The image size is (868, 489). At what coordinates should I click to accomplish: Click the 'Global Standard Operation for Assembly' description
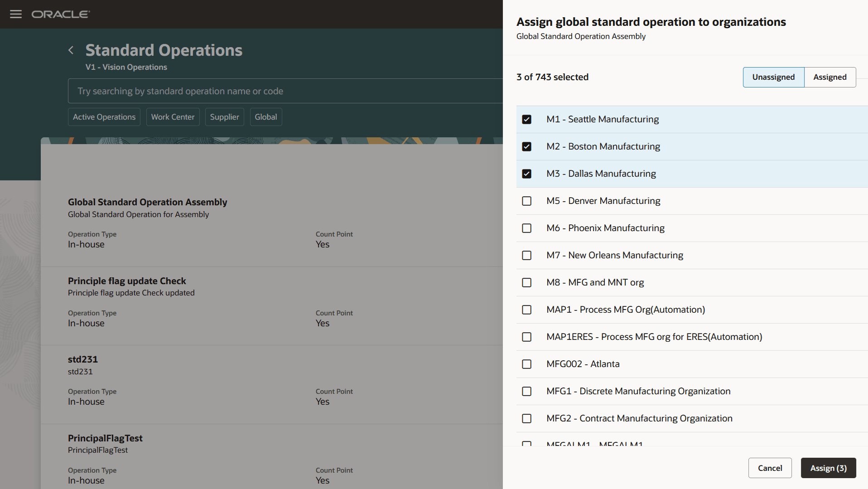[x=138, y=214]
